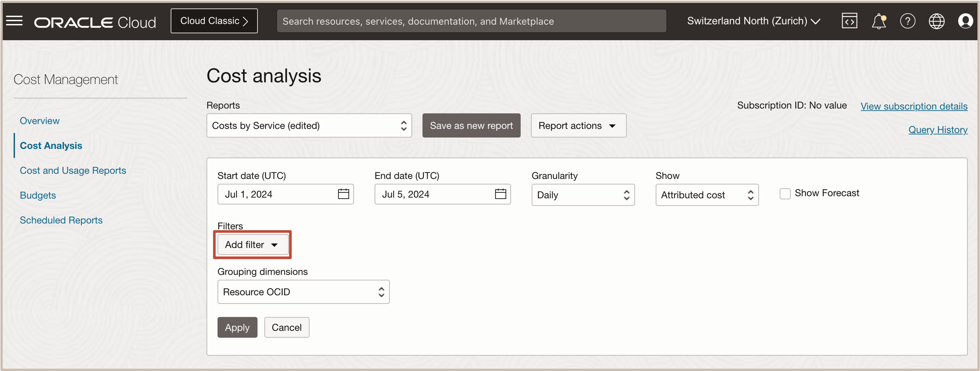The height and width of the screenshot is (371, 980).
Task: Open the Resource OCID grouping dropdown
Action: (303, 292)
